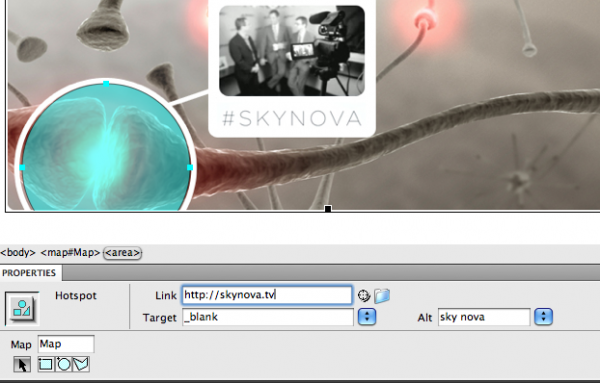
Task: Click the left handle of the circle hotspot
Action: pos(22,167)
